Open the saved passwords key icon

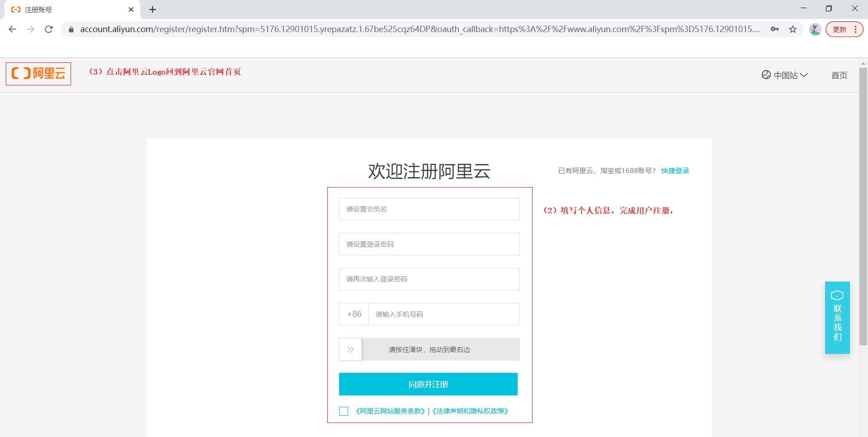tap(775, 29)
